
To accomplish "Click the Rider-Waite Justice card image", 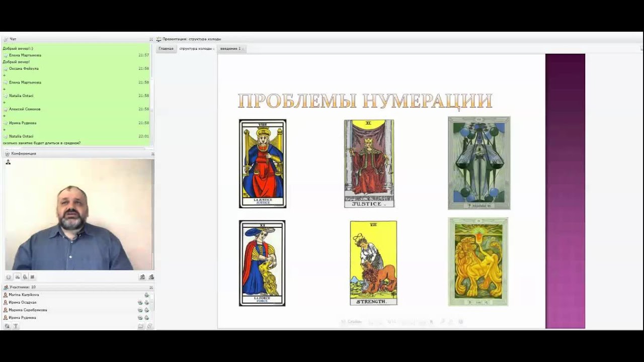I will point(369,163).
